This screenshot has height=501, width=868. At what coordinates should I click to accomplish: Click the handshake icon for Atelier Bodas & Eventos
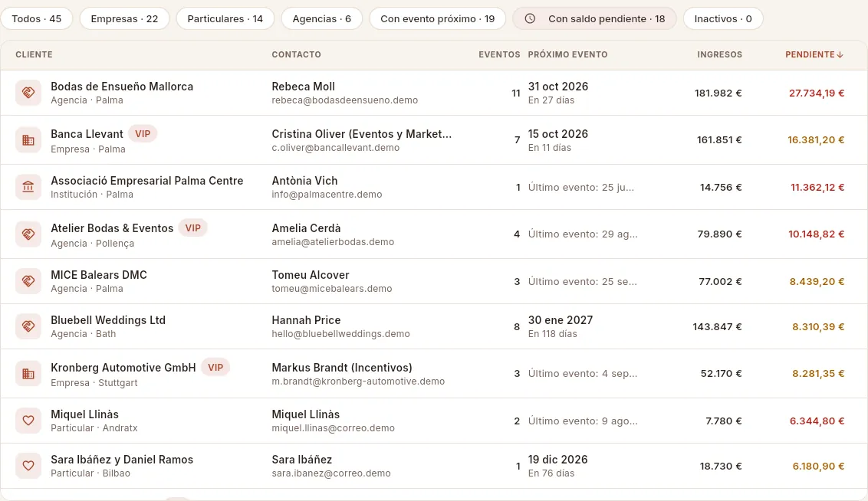tap(28, 234)
